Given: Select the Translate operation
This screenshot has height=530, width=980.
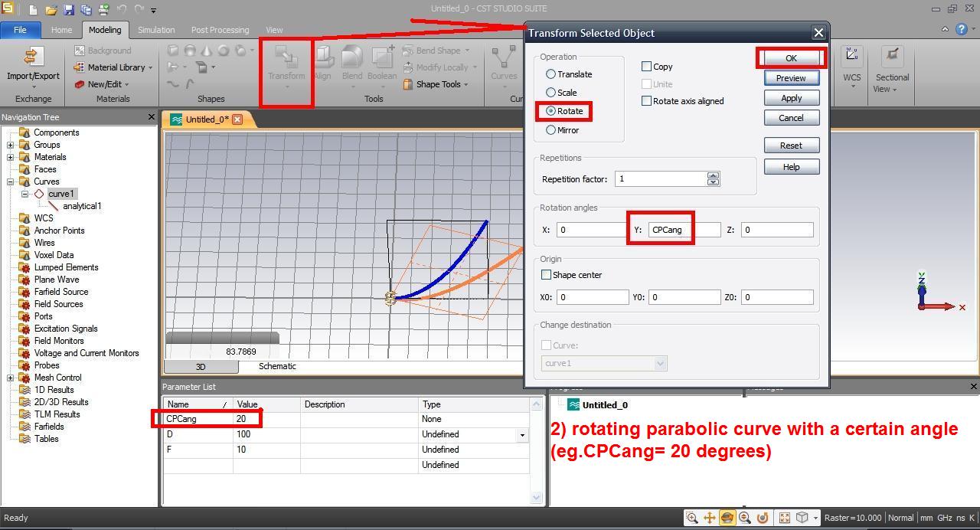Looking at the screenshot, I should [x=550, y=74].
